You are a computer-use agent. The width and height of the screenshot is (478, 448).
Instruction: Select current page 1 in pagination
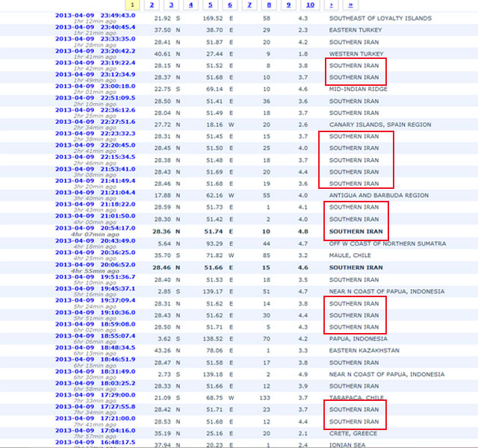(x=132, y=5)
